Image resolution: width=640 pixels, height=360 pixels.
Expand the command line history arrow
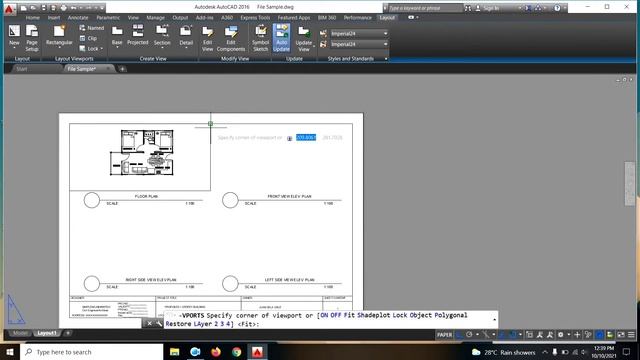(x=495, y=320)
